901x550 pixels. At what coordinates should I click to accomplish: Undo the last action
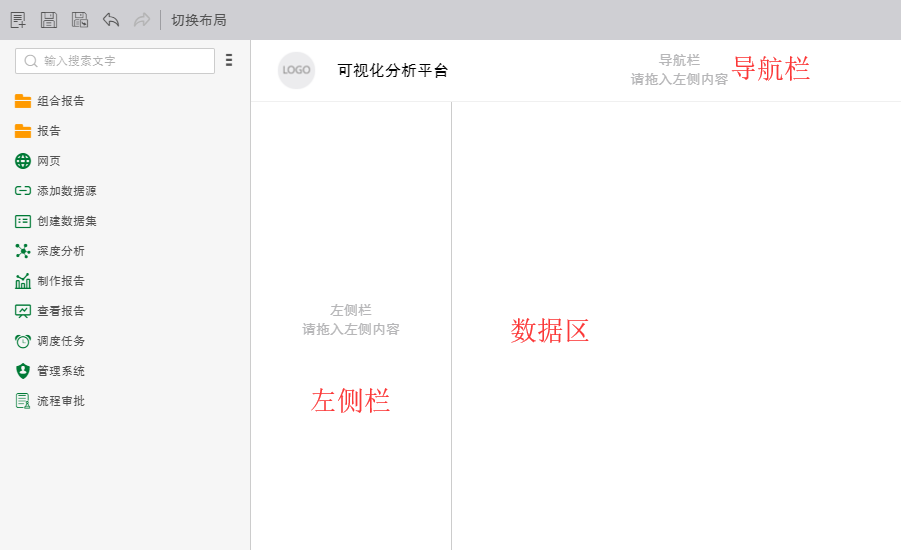click(x=111, y=20)
